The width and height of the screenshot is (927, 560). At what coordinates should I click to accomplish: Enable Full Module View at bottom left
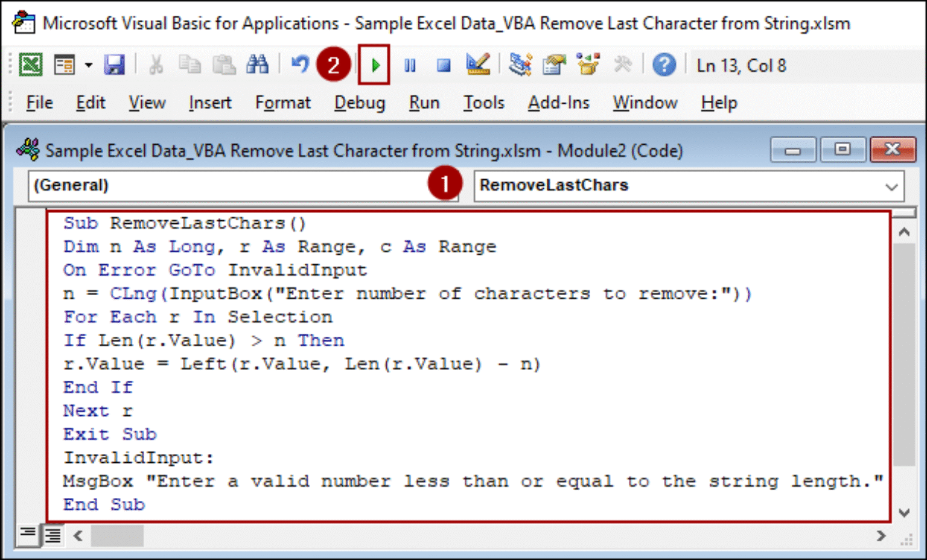(x=52, y=535)
